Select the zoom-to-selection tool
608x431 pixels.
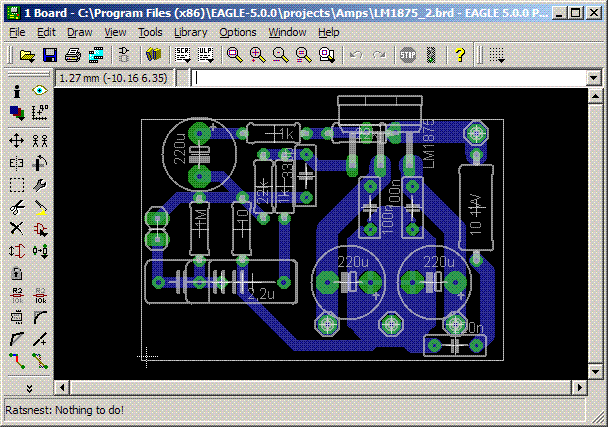point(327,55)
